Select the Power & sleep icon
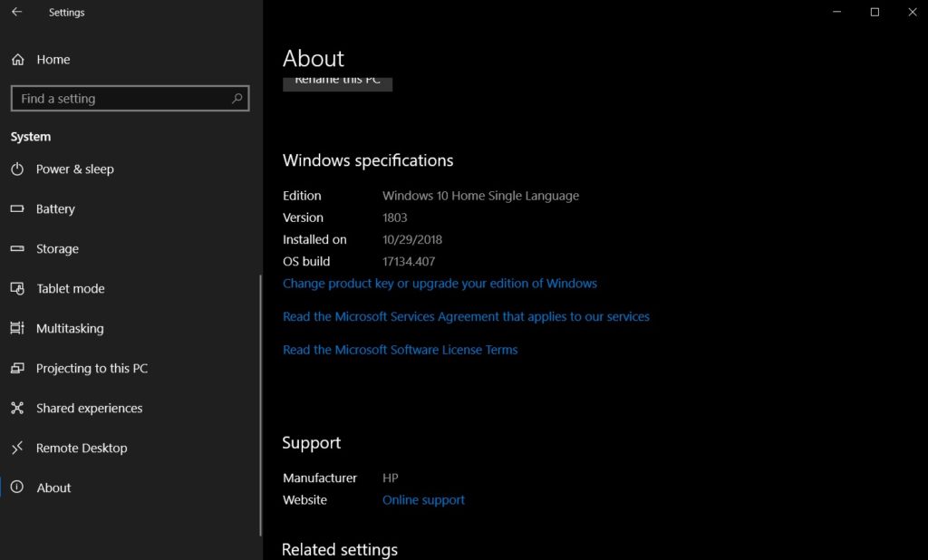 pyautogui.click(x=18, y=169)
